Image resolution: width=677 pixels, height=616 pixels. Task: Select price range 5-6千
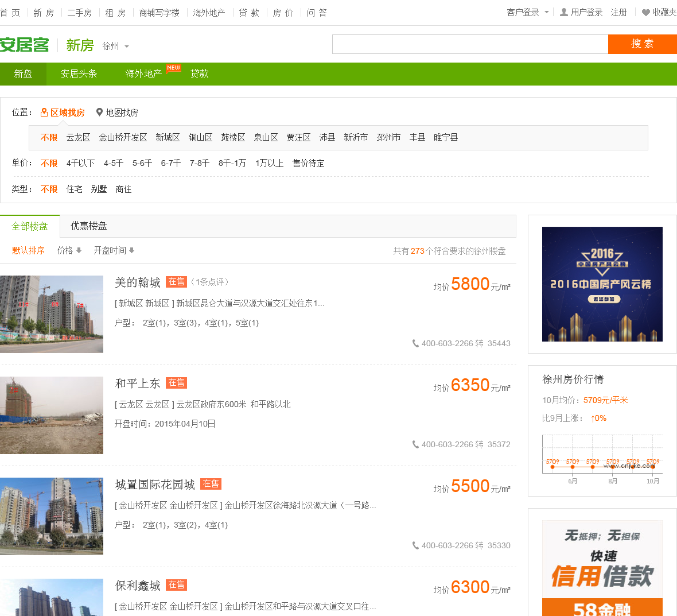pos(142,163)
